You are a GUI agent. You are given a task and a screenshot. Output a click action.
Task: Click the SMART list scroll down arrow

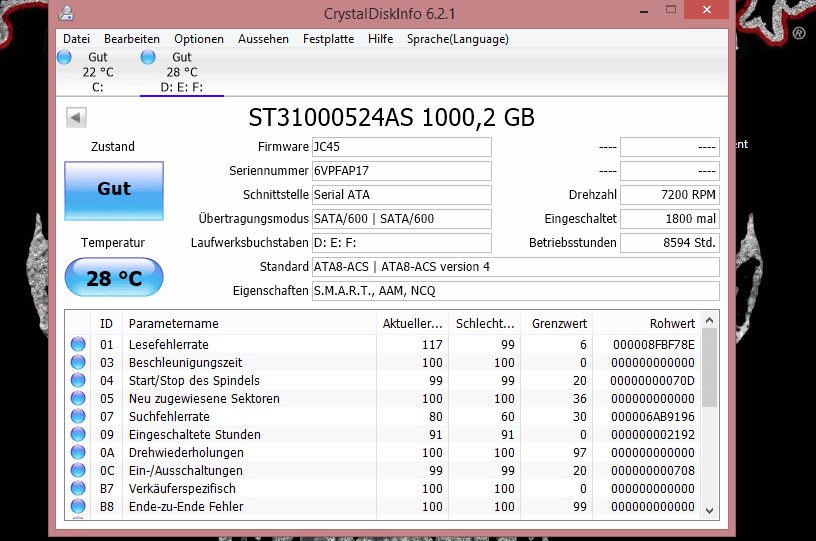click(x=709, y=511)
